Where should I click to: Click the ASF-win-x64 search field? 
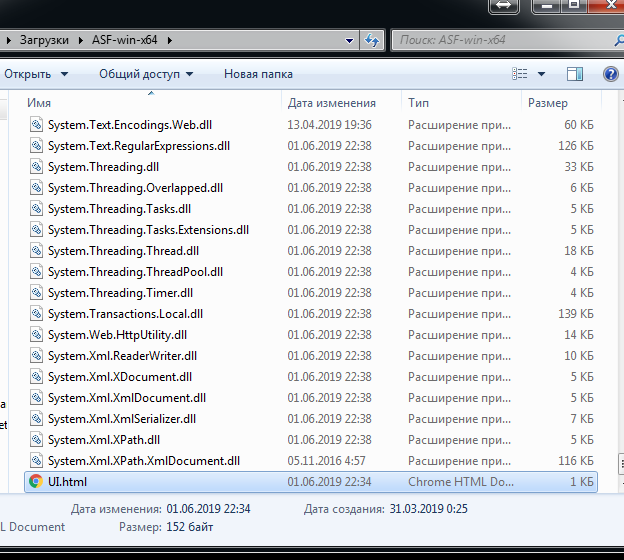(x=502, y=40)
